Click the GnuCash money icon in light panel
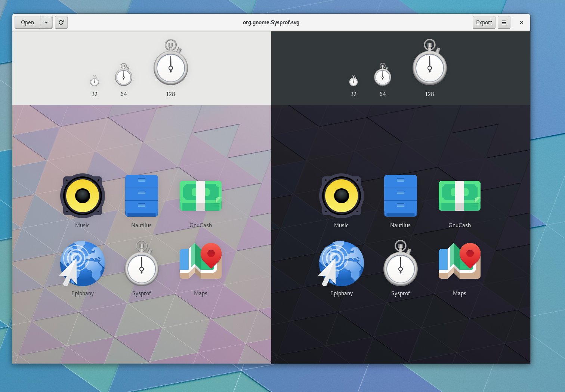This screenshot has height=392, width=565. 201,196
